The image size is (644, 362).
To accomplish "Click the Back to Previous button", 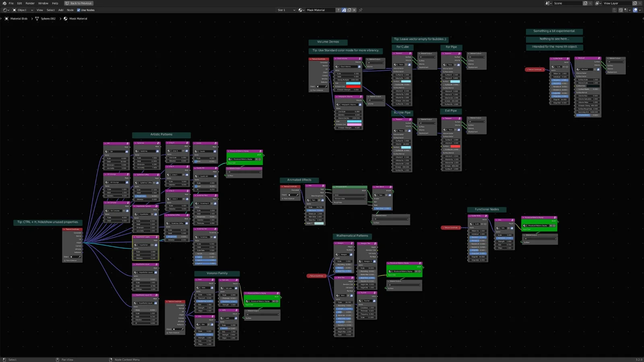I will click(79, 3).
